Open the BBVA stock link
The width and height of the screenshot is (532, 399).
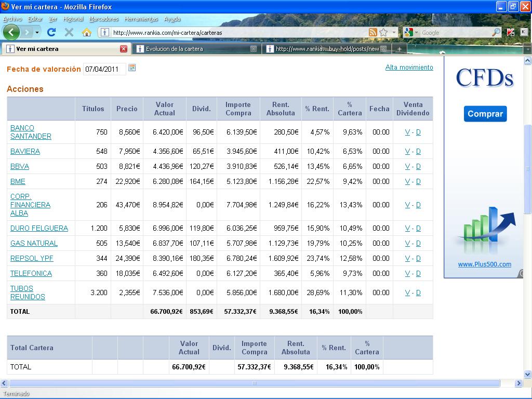20,166
